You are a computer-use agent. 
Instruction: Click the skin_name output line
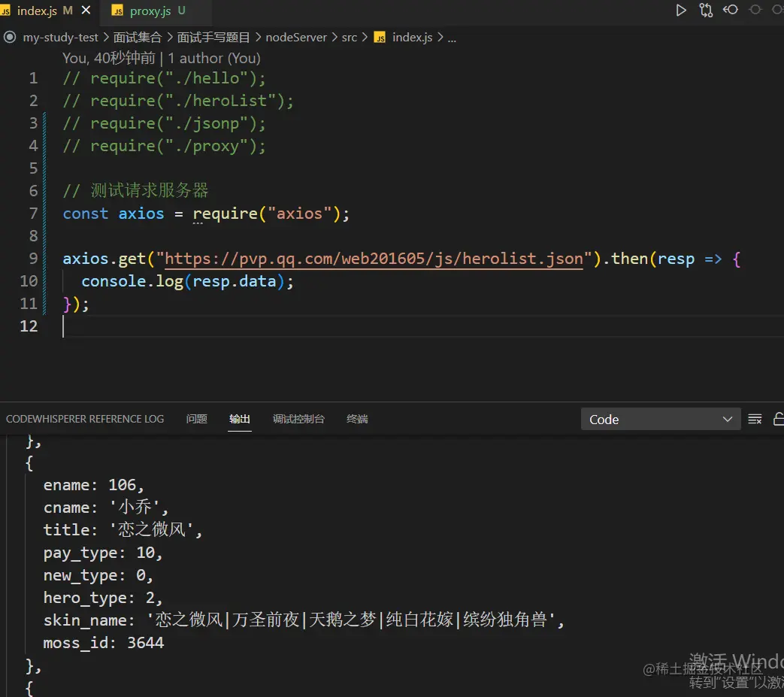pyautogui.click(x=304, y=620)
